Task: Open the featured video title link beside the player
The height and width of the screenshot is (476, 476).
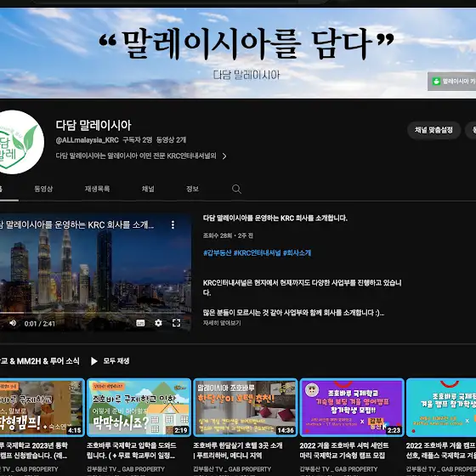Action: pos(275,218)
